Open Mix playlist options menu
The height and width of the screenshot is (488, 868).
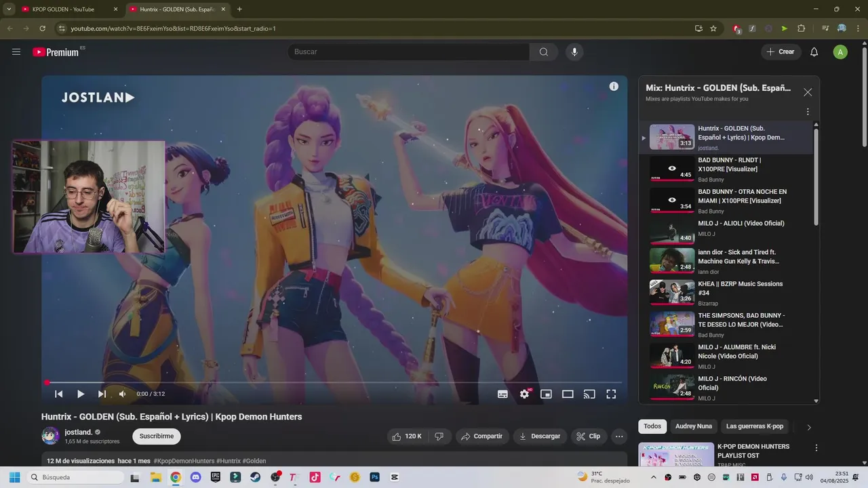pos(808,112)
